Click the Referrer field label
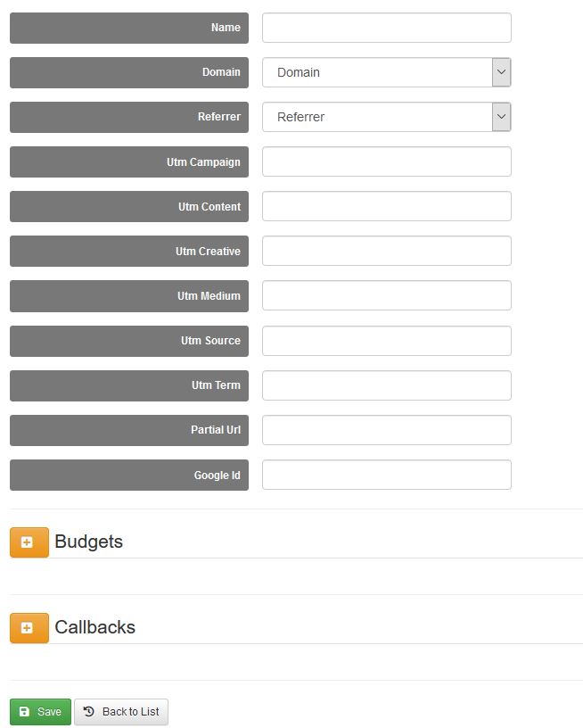583x728 pixels. 218,117
